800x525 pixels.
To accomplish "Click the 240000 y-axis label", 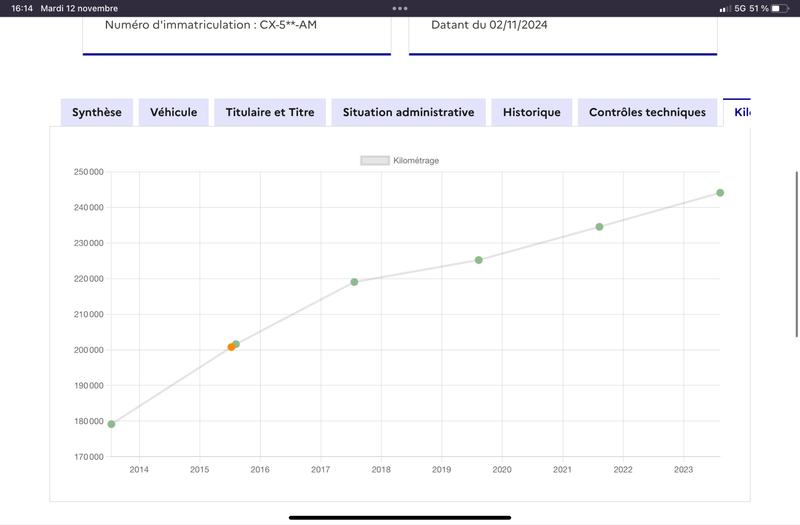I will pos(89,208).
